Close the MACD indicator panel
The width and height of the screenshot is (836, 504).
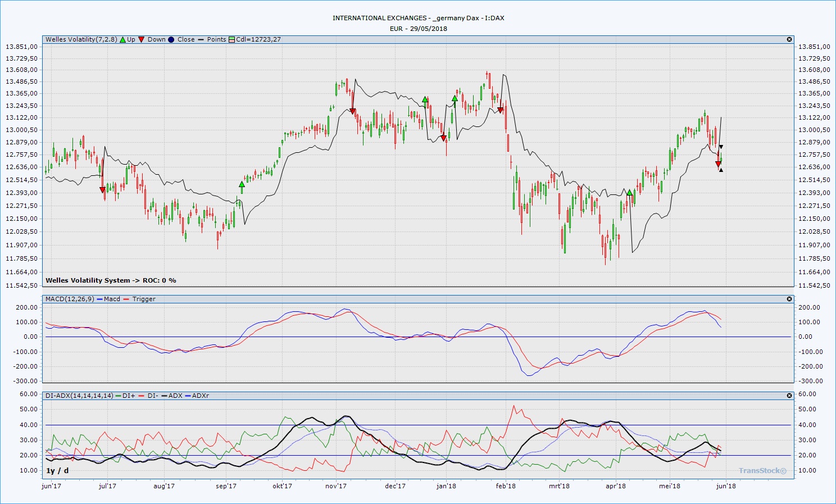(789, 299)
